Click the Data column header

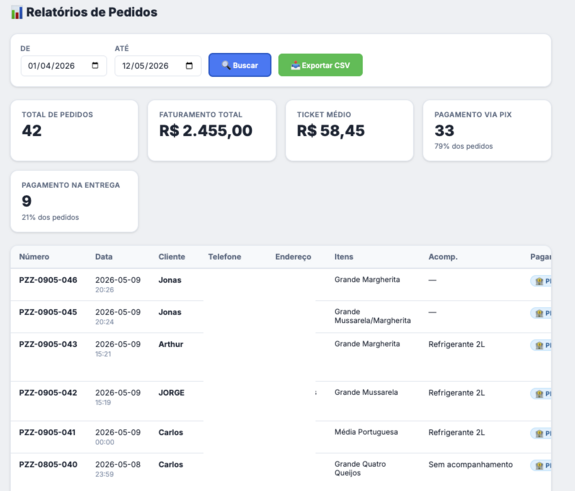[x=104, y=257]
